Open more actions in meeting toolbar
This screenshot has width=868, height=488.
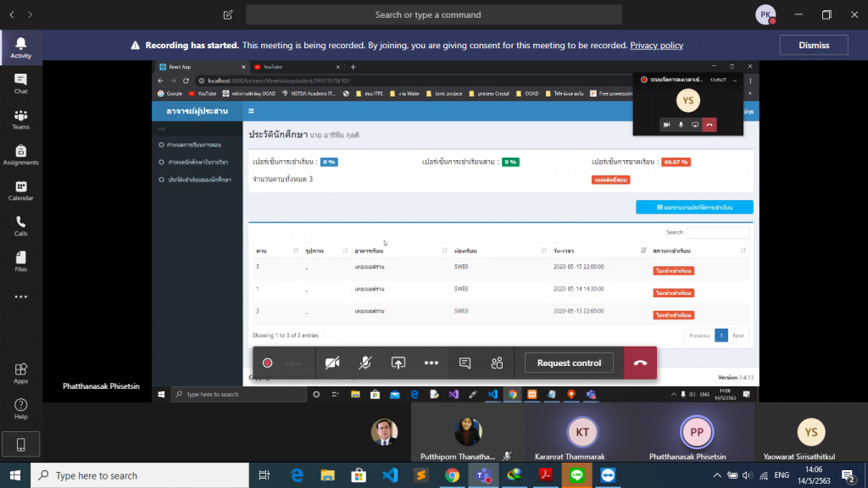click(x=431, y=363)
